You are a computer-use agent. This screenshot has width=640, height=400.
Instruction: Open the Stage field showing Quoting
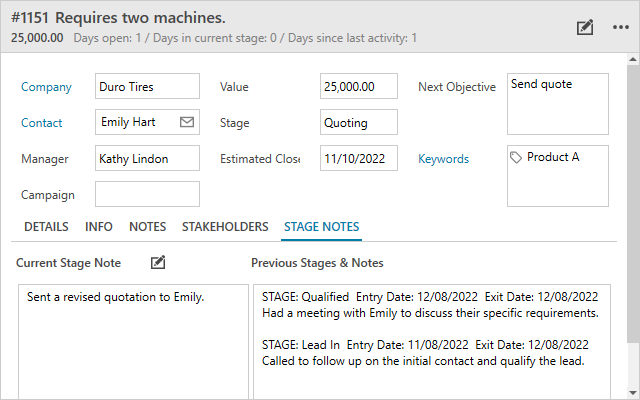coord(359,123)
